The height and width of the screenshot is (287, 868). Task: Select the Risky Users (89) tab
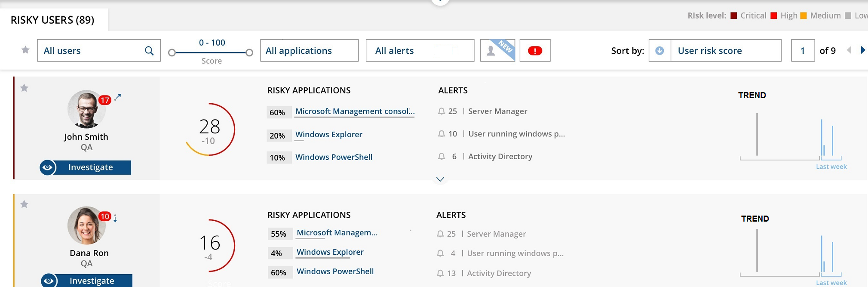(52, 20)
